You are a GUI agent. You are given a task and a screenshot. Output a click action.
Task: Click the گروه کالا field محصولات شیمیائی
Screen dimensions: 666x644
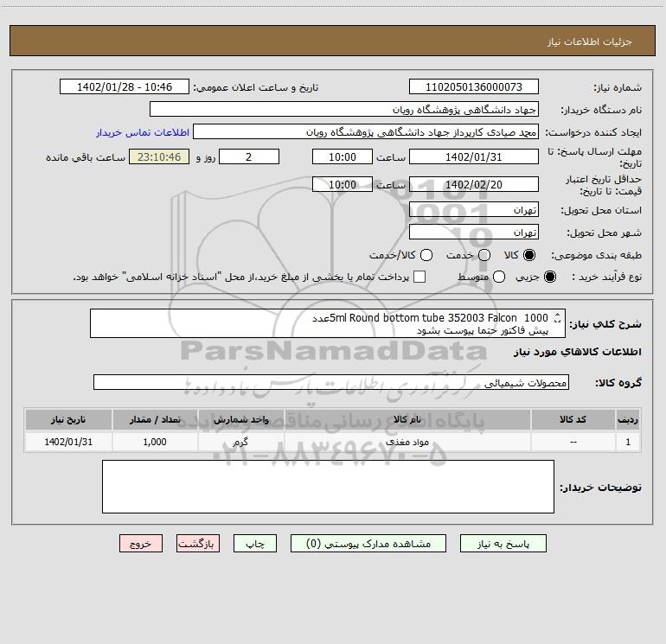pos(331,382)
